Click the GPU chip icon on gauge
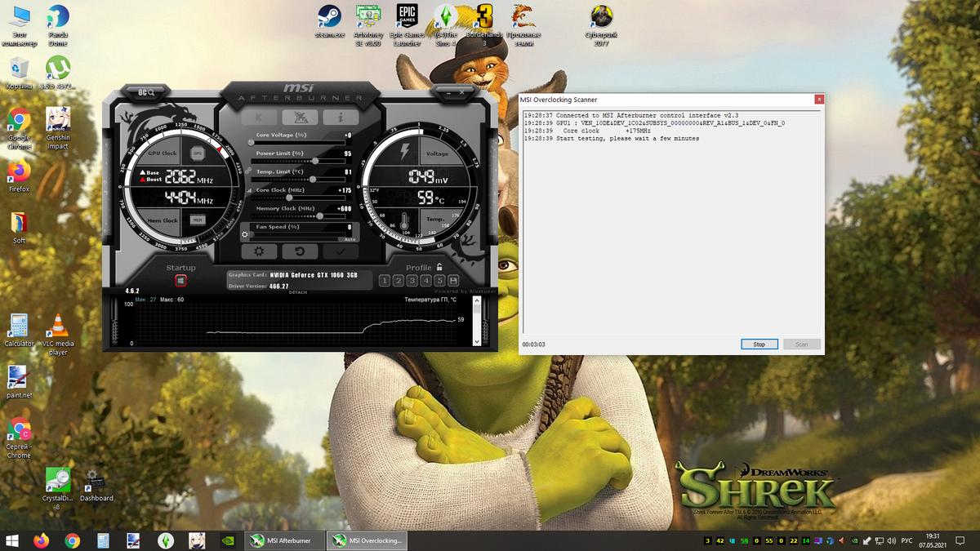This screenshot has width=980, height=551. pos(197,153)
